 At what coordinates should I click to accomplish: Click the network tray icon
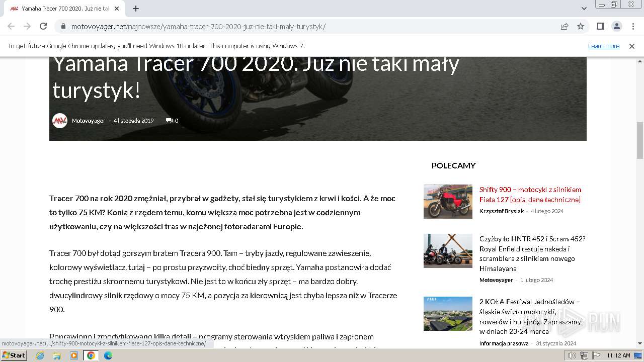[x=584, y=355]
